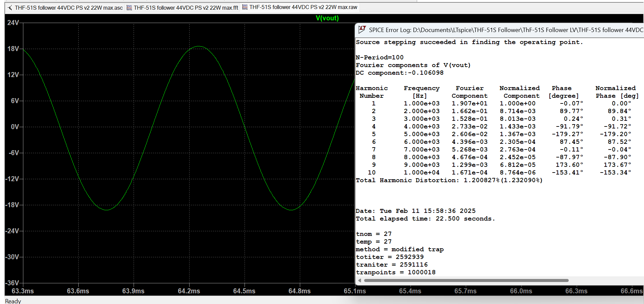Click the 0V vertical axis label

15,127
